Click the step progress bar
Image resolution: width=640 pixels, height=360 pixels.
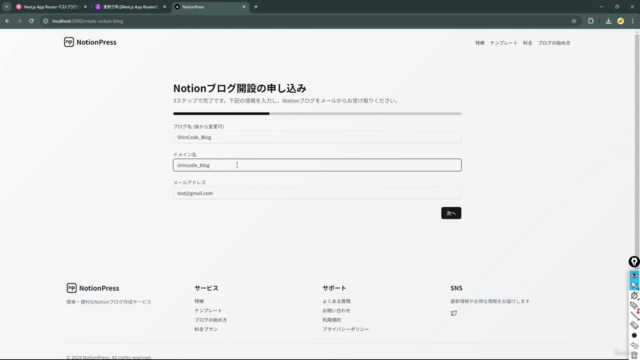click(317, 113)
